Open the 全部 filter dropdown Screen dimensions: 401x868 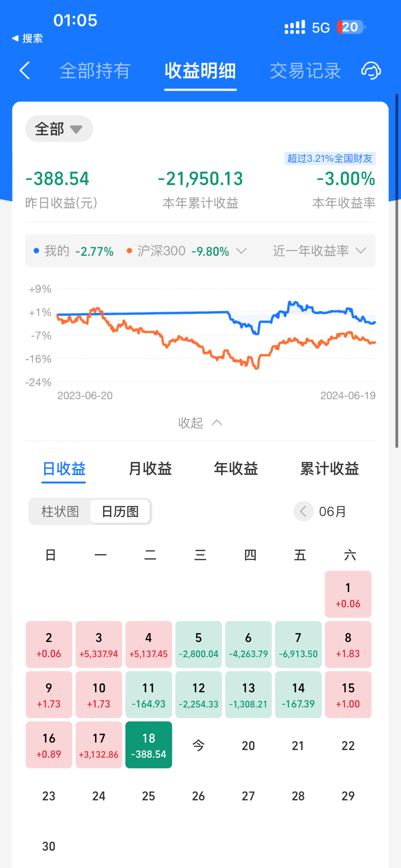click(x=59, y=129)
